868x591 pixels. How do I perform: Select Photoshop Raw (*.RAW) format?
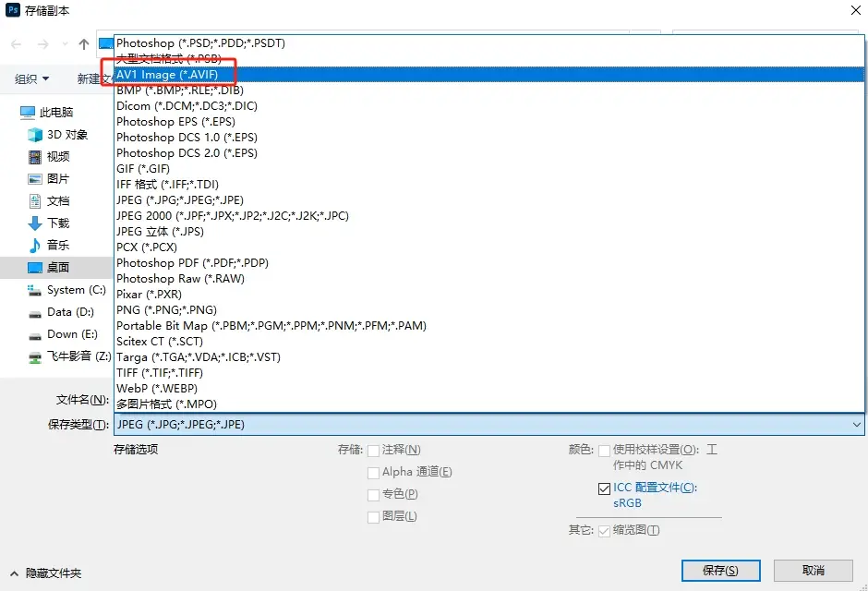489,278
